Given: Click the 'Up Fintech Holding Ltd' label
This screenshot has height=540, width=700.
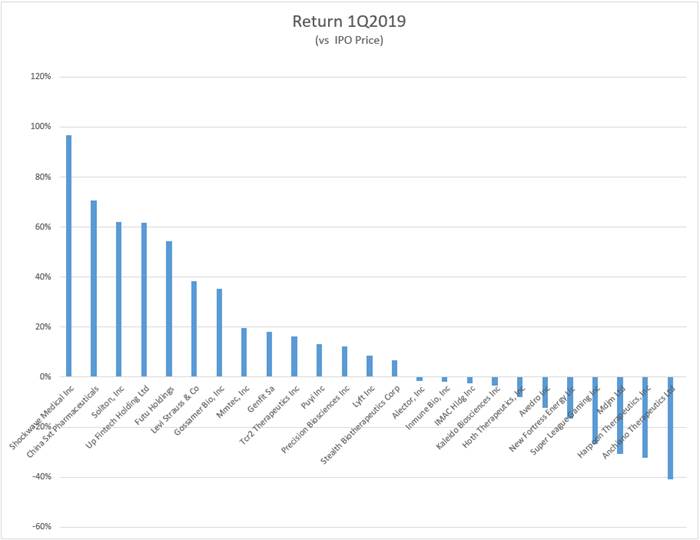Looking at the screenshot, I should [117, 418].
